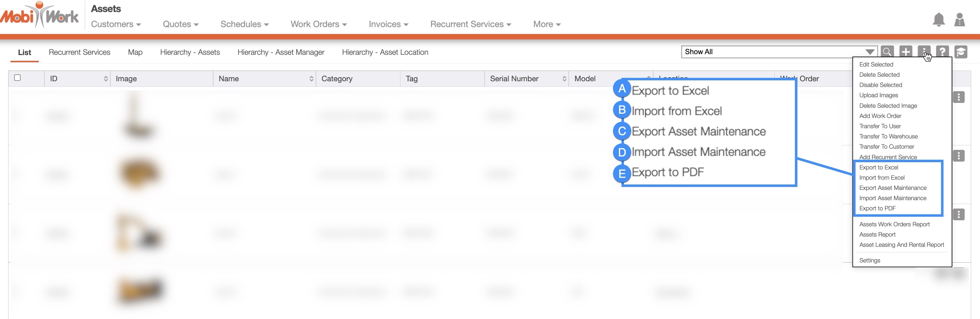Select Export to Excel from menu
Image resolution: width=980 pixels, height=319 pixels.
tap(878, 168)
